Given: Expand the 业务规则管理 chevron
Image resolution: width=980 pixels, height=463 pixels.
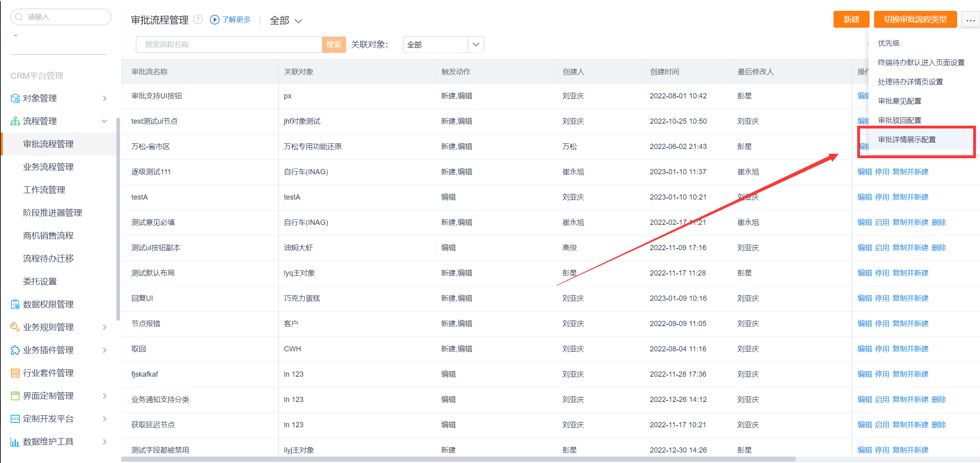Looking at the screenshot, I should pyautogui.click(x=105, y=327).
